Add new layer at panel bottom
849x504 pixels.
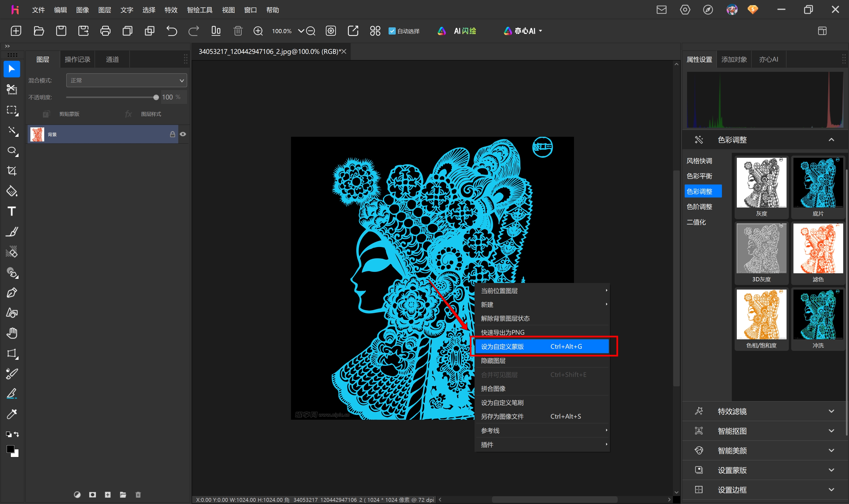click(x=108, y=495)
